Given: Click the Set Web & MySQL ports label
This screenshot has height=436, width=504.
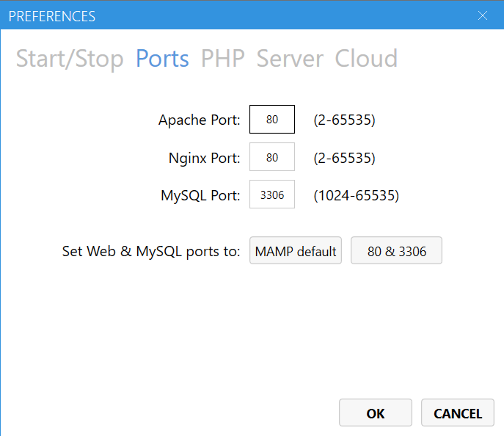Looking at the screenshot, I should [150, 251].
